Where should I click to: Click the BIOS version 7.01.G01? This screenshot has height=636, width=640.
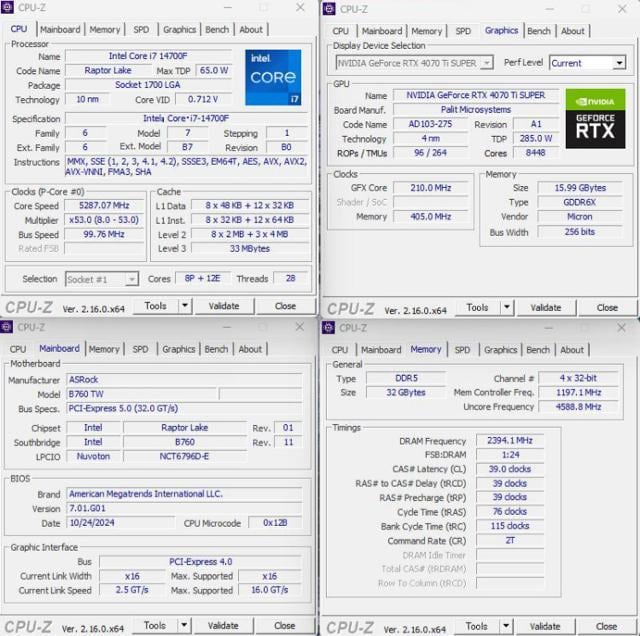184,508
